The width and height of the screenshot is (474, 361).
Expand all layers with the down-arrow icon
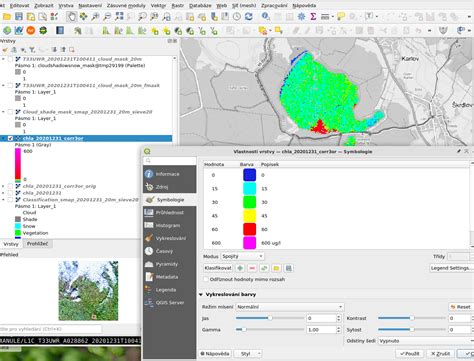click(x=54, y=50)
